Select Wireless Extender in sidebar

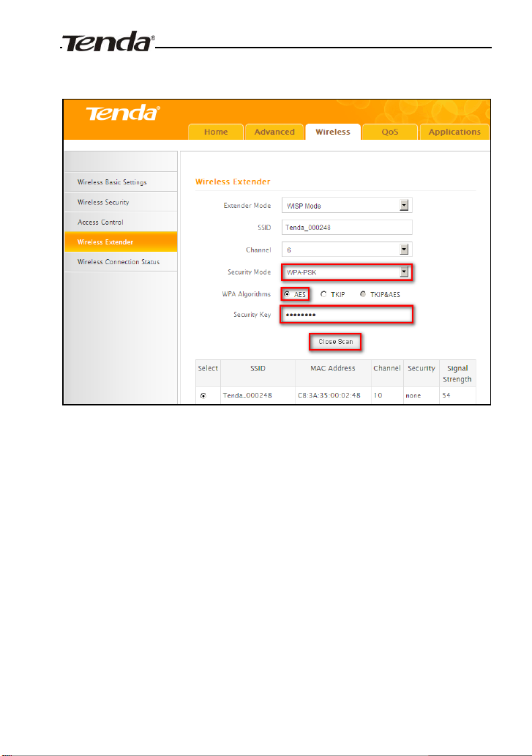[x=121, y=242]
